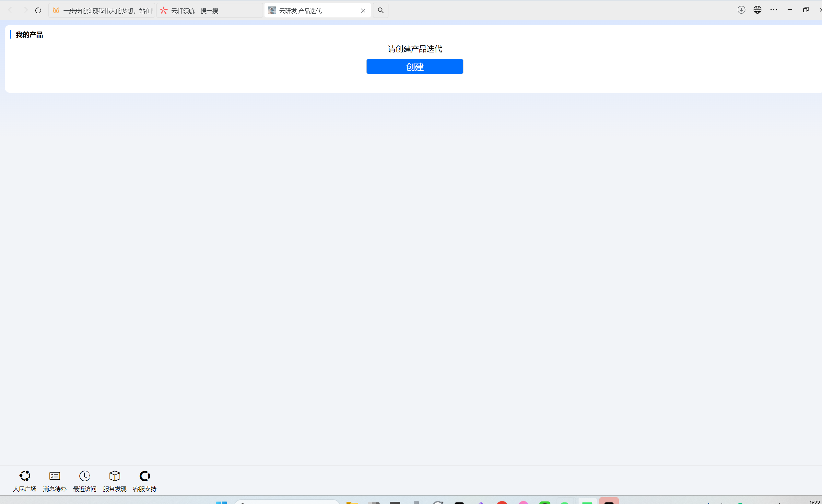Click the browser downloads icon

point(741,10)
